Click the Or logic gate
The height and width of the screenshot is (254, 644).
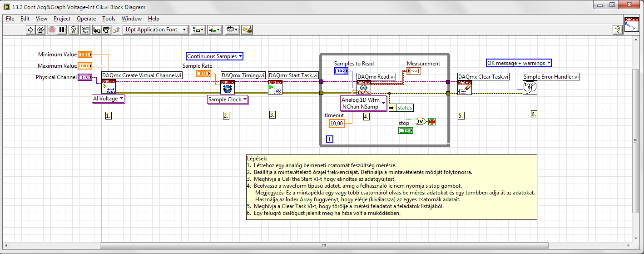click(x=421, y=122)
